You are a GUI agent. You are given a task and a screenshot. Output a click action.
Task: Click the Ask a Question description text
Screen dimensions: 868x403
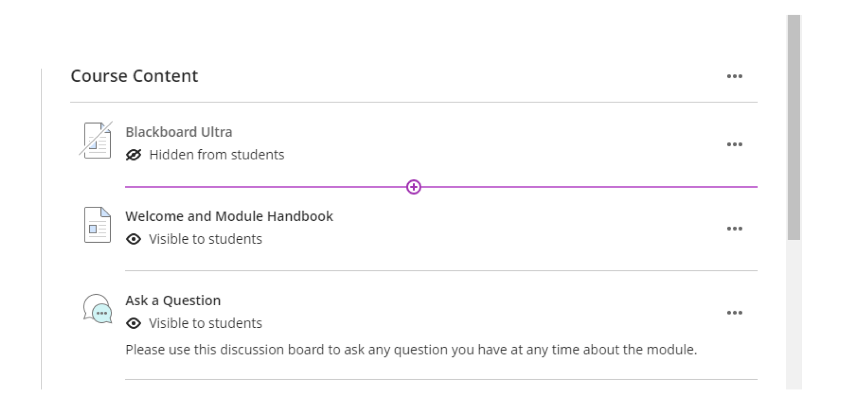click(411, 350)
